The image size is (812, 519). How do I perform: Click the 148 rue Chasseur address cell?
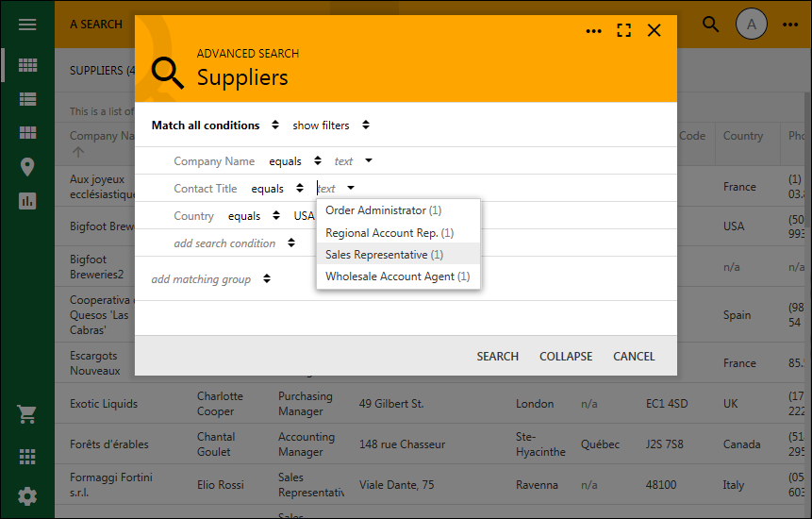tap(402, 444)
